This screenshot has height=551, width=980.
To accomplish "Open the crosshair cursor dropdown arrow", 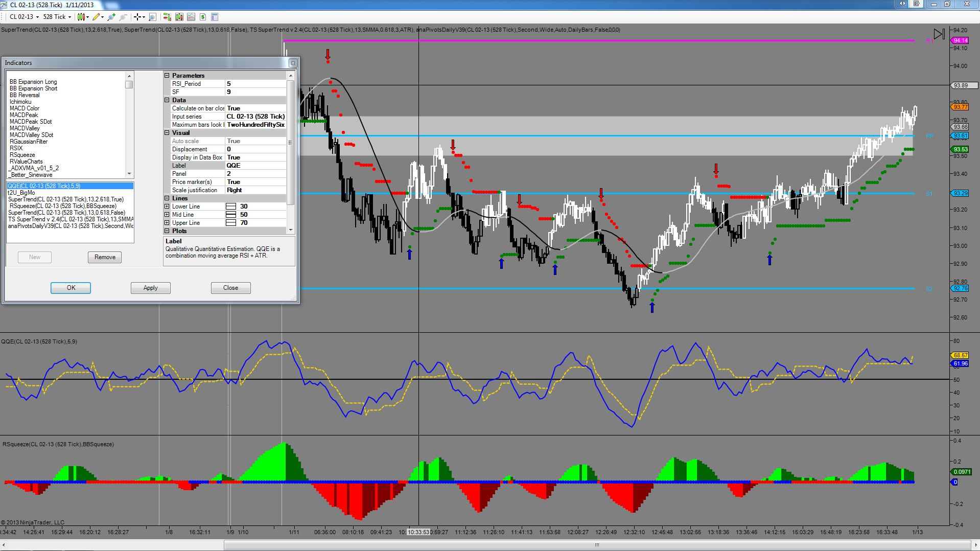I will click(144, 17).
